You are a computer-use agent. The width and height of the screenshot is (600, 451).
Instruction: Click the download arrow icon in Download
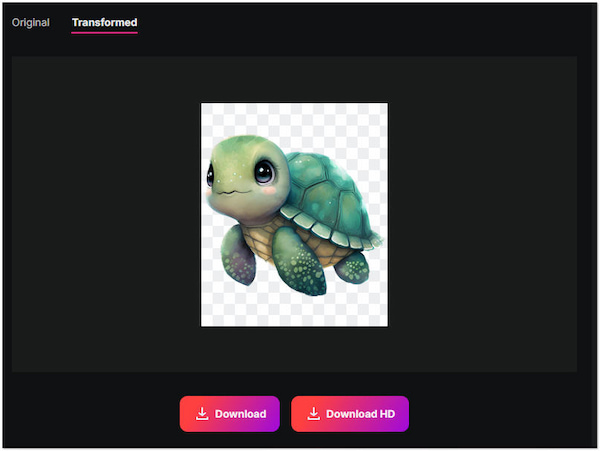click(202, 414)
